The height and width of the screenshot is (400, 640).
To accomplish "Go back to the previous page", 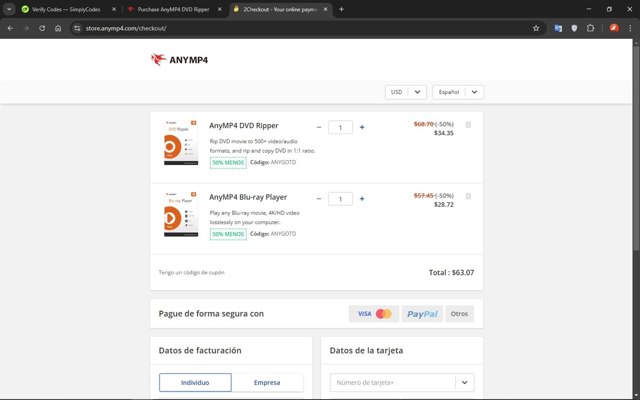I will [x=10, y=28].
